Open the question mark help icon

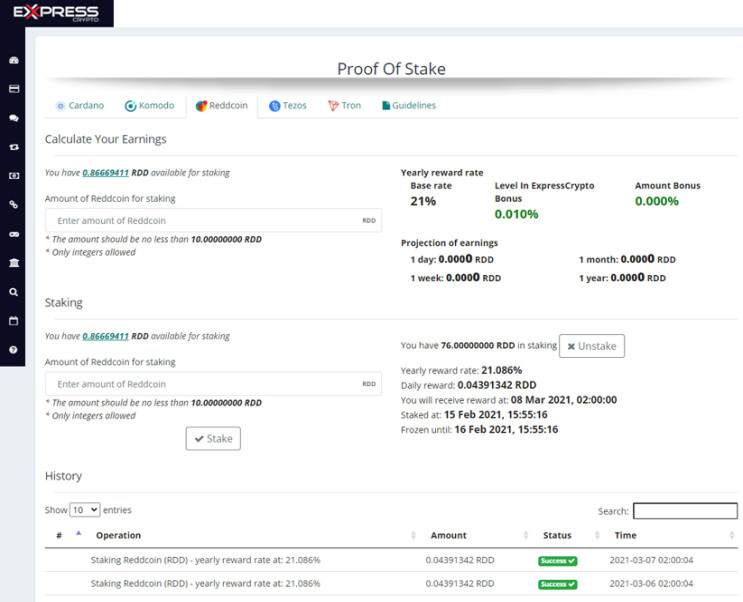13,350
